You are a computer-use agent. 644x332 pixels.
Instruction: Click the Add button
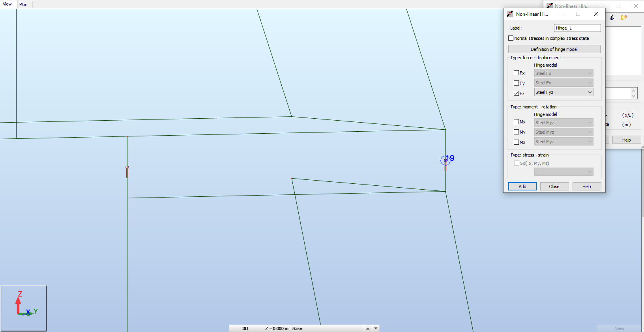click(522, 187)
